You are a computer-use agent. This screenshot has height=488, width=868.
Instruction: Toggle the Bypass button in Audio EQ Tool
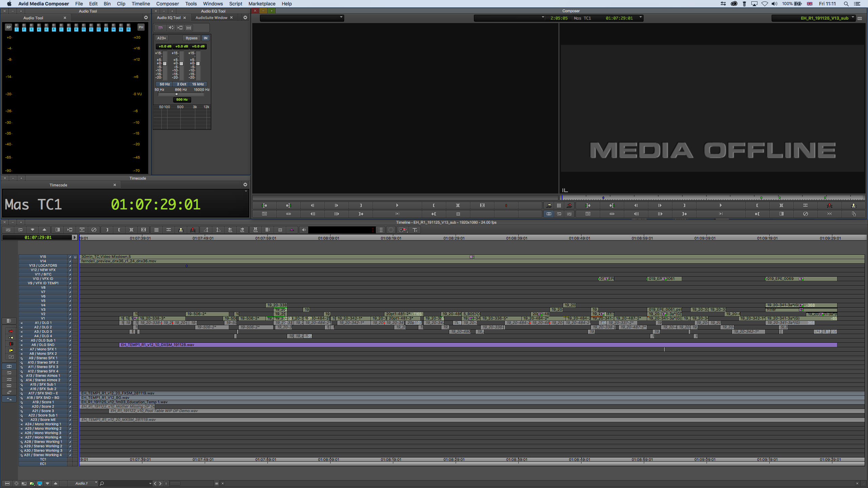click(x=190, y=38)
